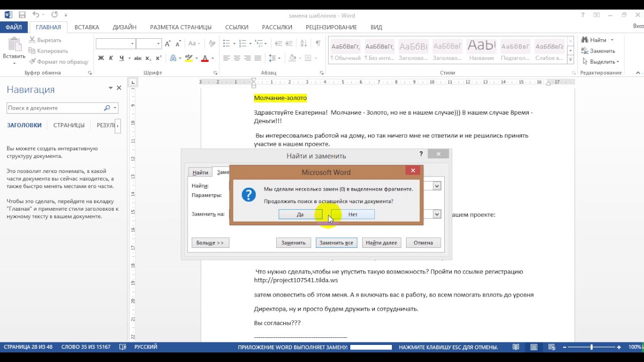Toggle Show/Hide paragraph marks ¶

pos(318,44)
